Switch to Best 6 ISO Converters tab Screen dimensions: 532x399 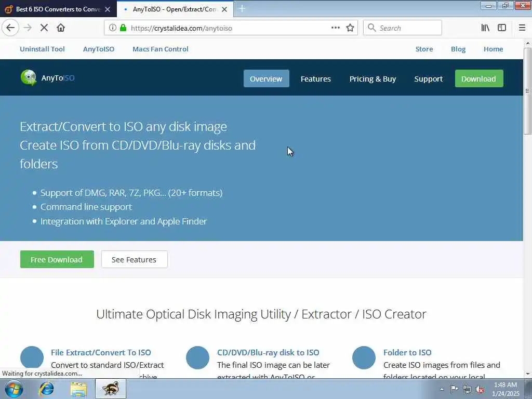coord(58,9)
